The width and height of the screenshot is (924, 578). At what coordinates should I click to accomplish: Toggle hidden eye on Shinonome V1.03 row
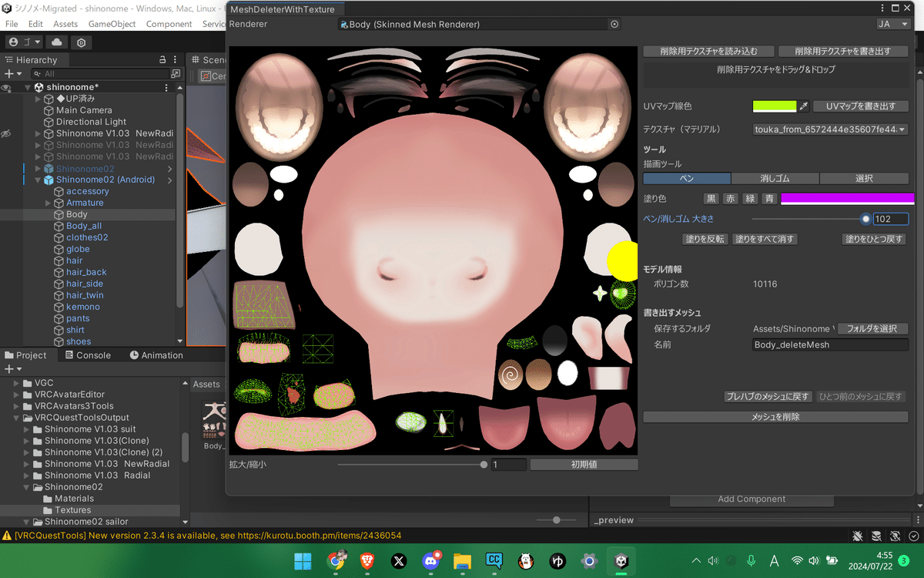pyautogui.click(x=6, y=134)
